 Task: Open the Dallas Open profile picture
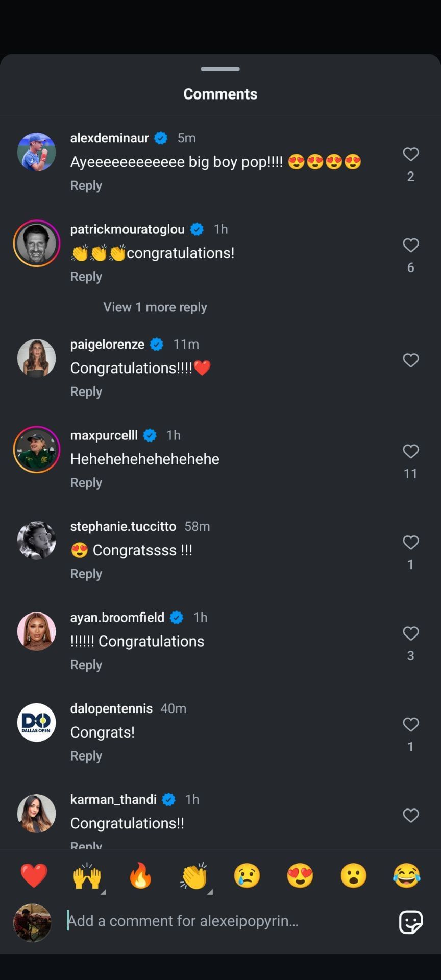point(36,722)
